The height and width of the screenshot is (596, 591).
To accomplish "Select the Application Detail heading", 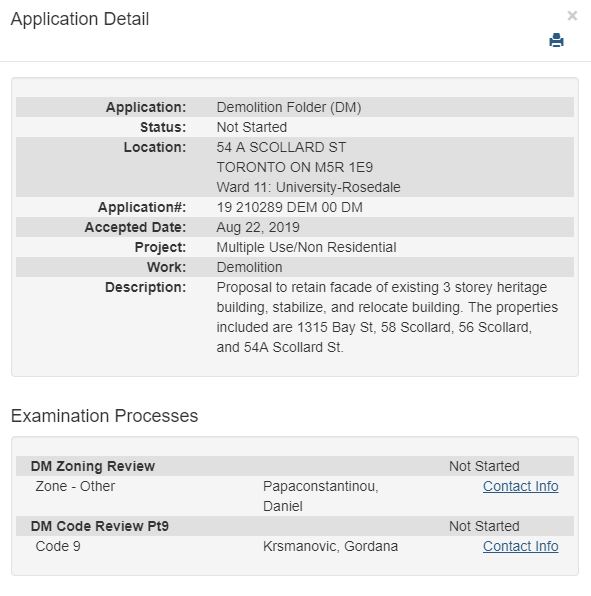I will 80,19.
